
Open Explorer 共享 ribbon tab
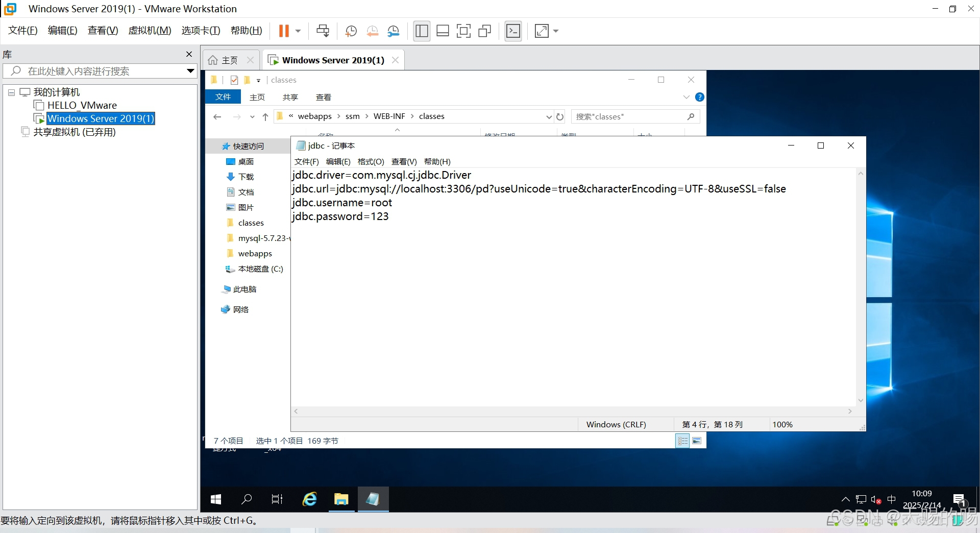point(290,97)
